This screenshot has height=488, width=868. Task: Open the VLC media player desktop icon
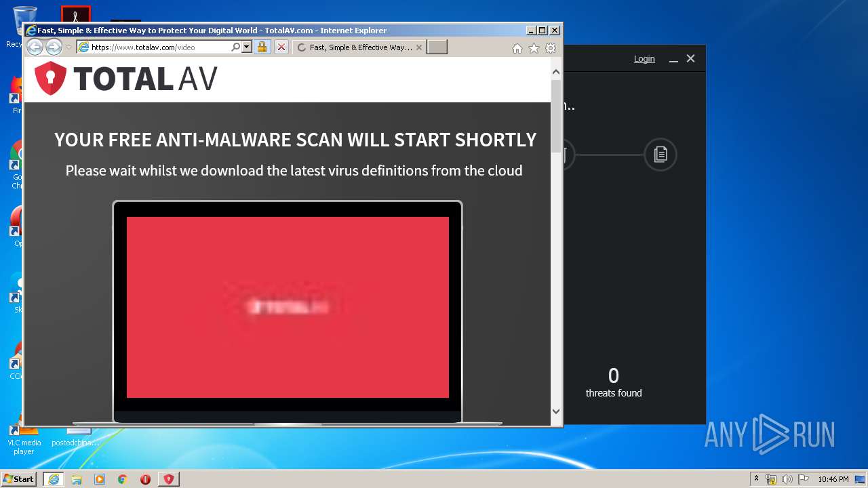[24, 437]
